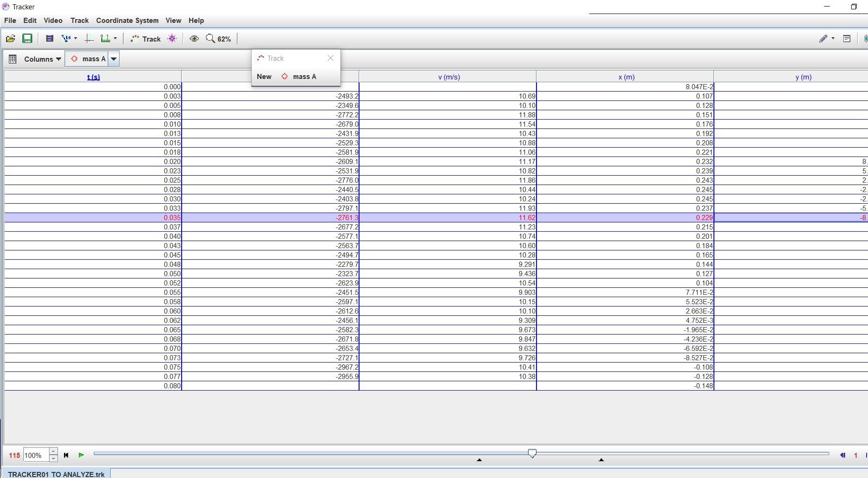Viewport: 868px width, 478px height.
Task: Open the autotracker purple star icon
Action: tap(172, 39)
